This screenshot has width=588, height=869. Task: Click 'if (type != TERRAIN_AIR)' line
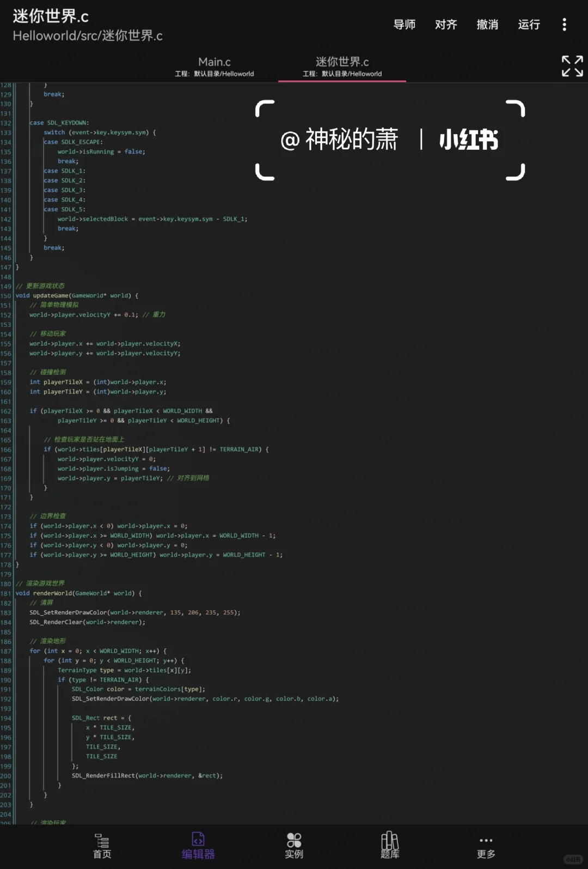coord(103,680)
